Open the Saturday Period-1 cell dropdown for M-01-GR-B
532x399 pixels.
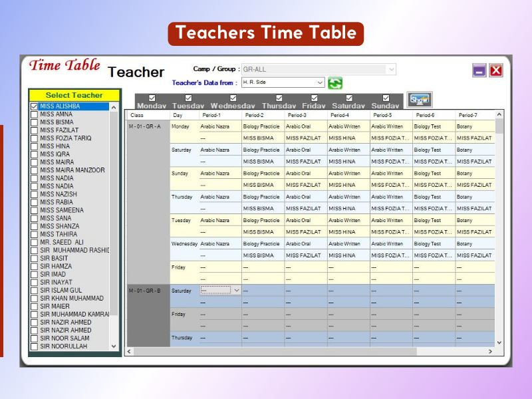[x=236, y=290]
